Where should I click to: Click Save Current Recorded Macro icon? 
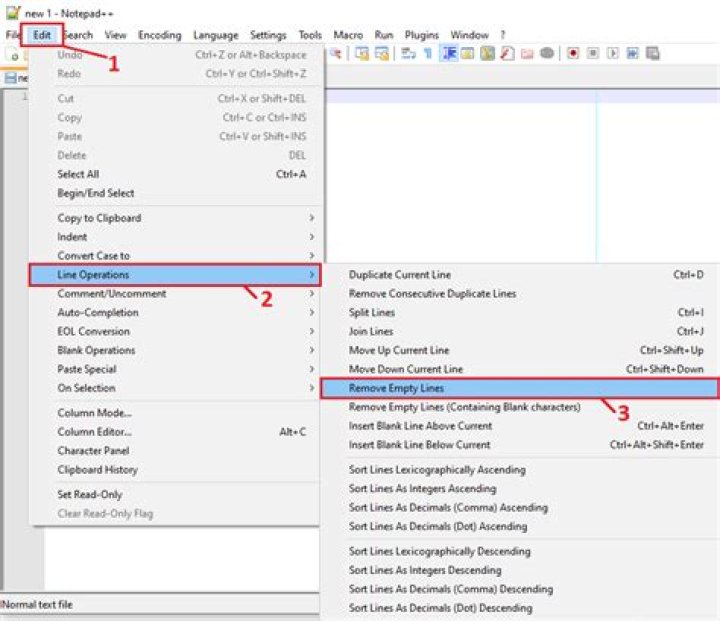(x=652, y=54)
